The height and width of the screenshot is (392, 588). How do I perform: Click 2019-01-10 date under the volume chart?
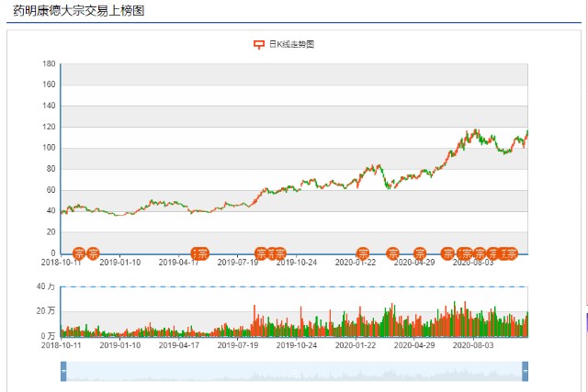pyautogui.click(x=120, y=345)
